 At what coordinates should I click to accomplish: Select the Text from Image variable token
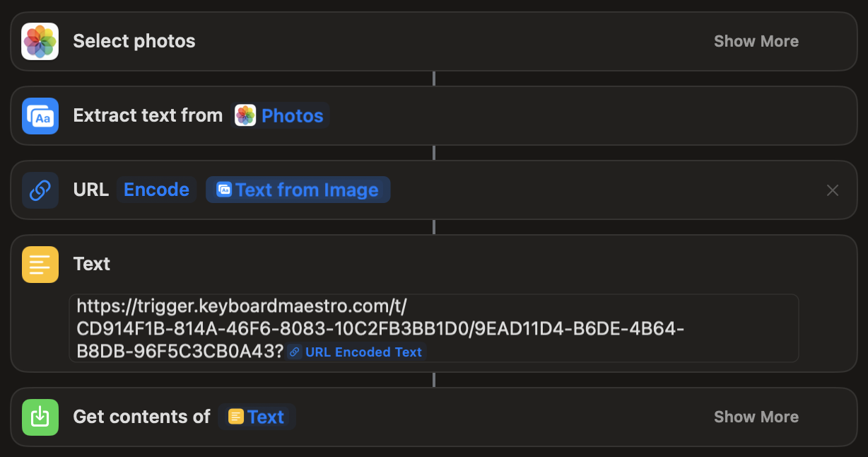pos(298,190)
